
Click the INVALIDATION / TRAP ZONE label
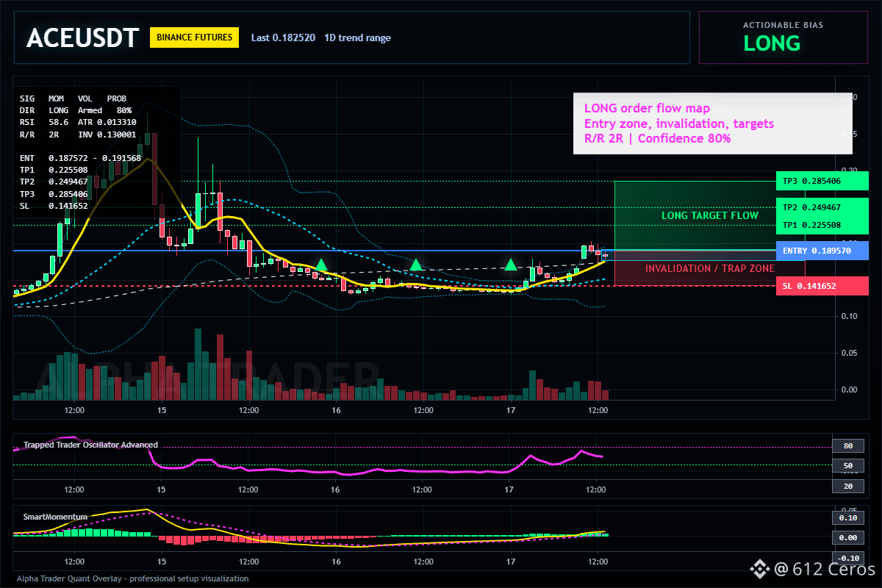710,268
